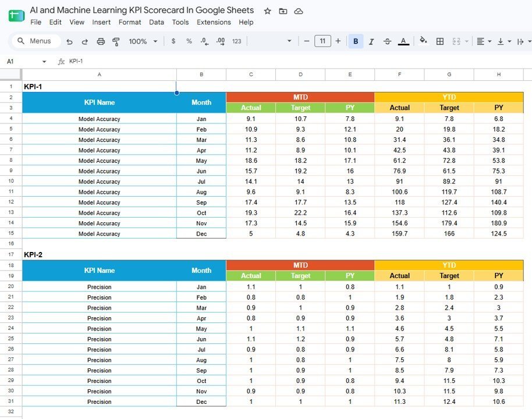Activate paint format tool
This screenshot has height=419, width=532.
tap(116, 41)
